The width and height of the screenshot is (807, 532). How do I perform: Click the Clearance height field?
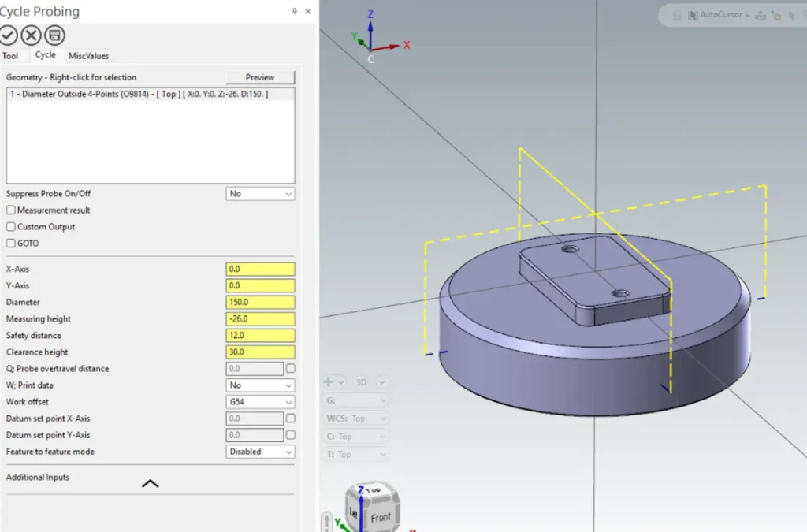260,352
